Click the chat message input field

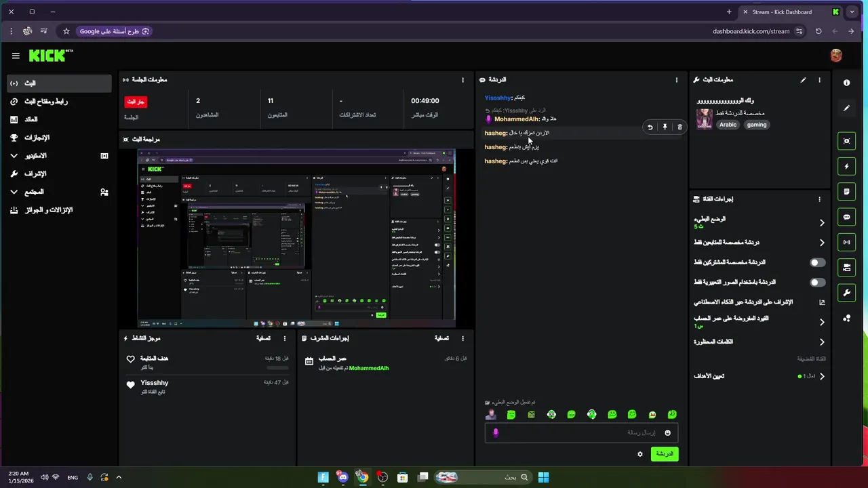click(x=581, y=432)
